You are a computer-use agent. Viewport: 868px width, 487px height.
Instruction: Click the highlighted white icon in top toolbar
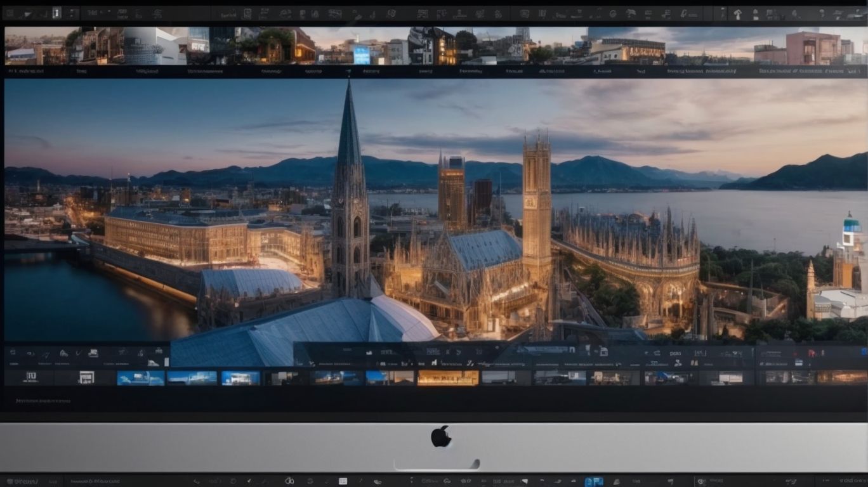(x=56, y=13)
